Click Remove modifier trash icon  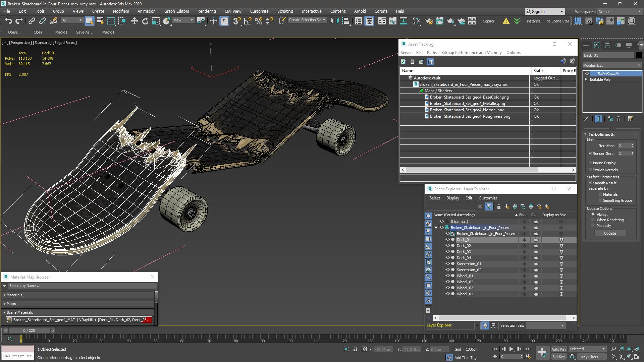pos(619,119)
